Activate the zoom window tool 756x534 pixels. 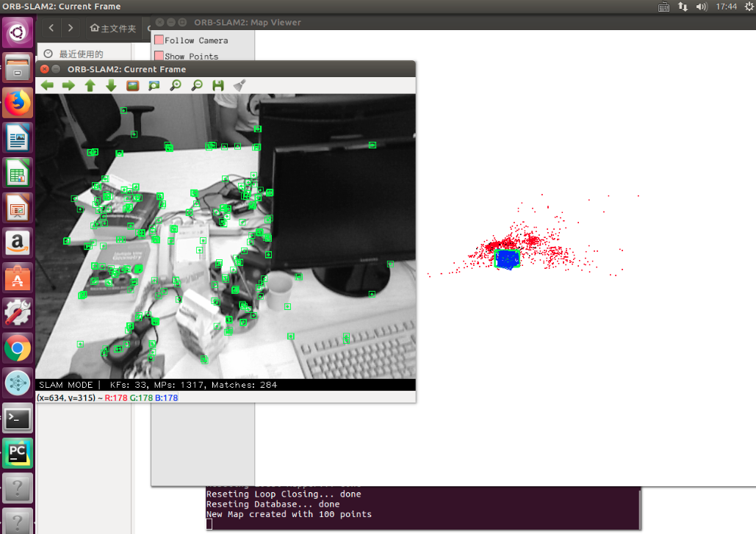pos(154,85)
